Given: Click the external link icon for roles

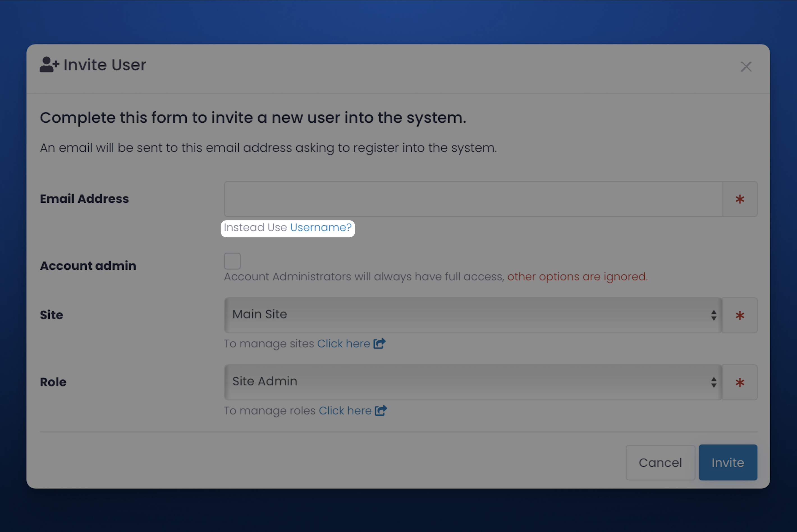Looking at the screenshot, I should 381,411.
